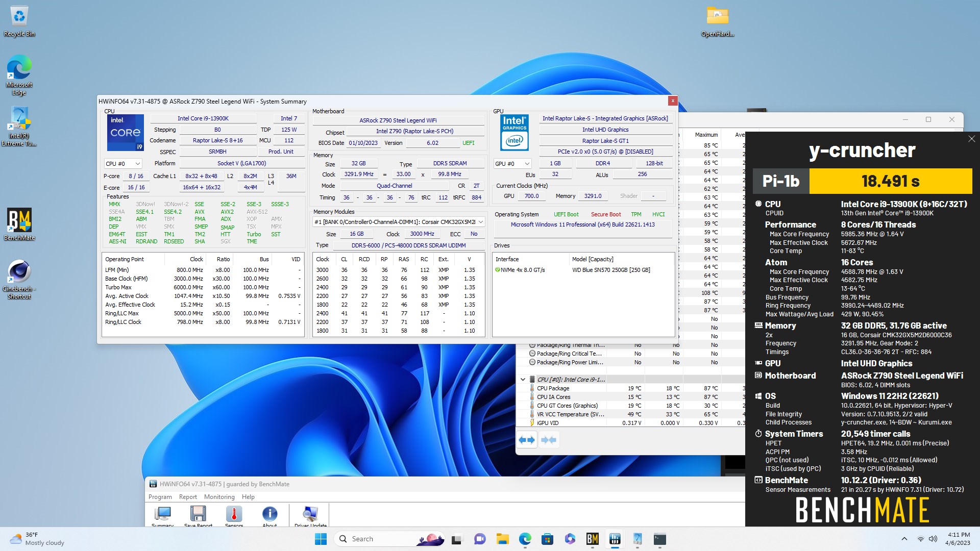Click the Driver Update toolbar icon

coord(310,515)
